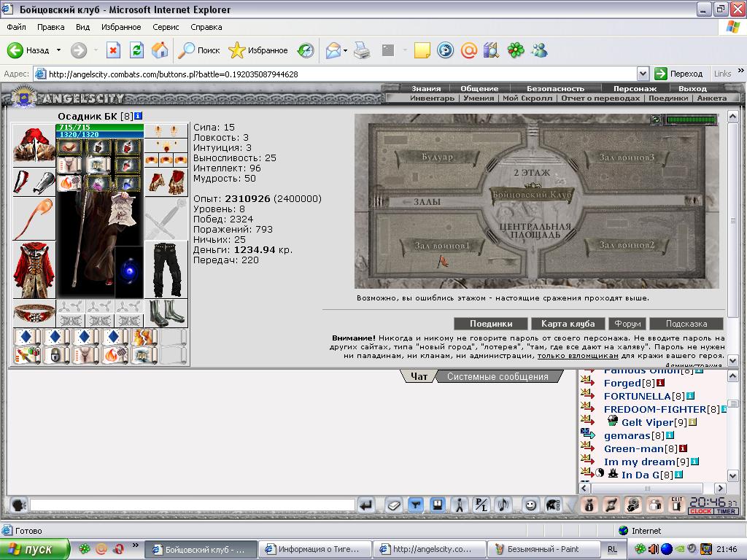This screenshot has height=560, width=747.
Task: Toggle the TIMER mode on clock
Action: pos(726,511)
